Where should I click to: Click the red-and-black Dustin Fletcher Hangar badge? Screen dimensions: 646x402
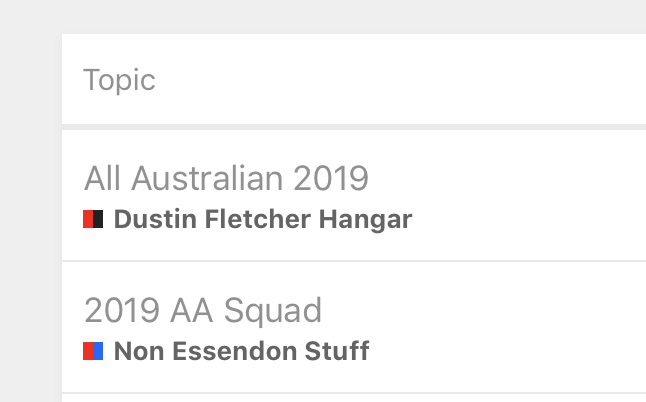point(93,219)
